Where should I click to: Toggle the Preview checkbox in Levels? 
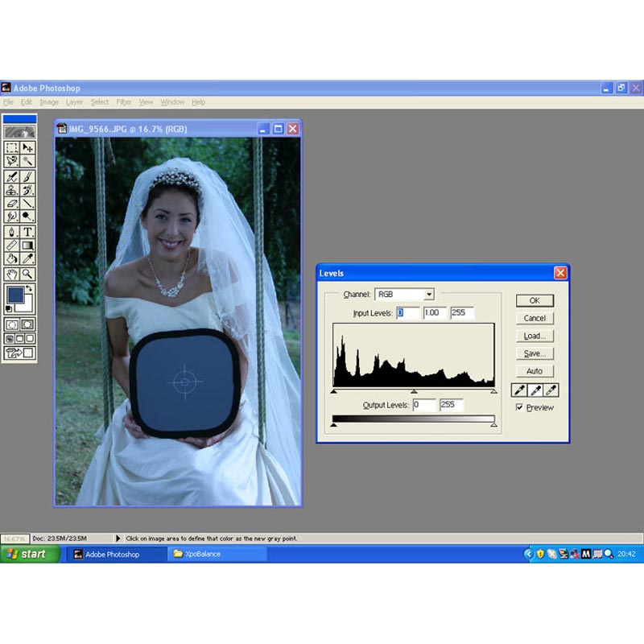pyautogui.click(x=520, y=407)
